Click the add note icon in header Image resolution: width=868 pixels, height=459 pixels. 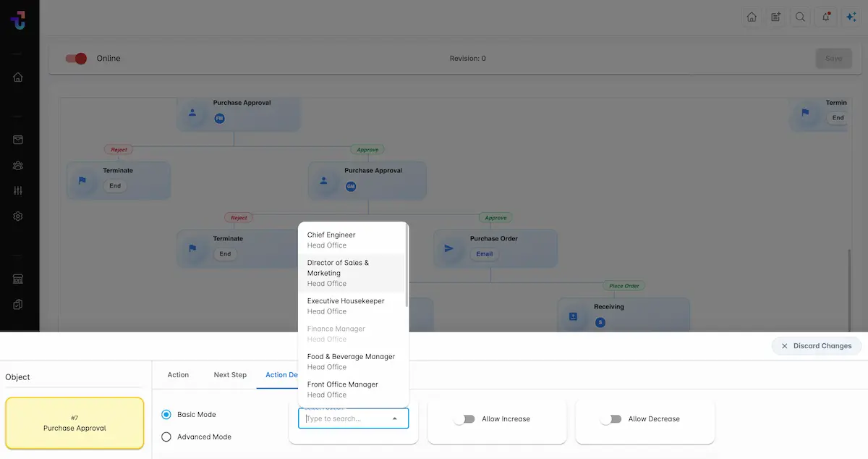[775, 17]
